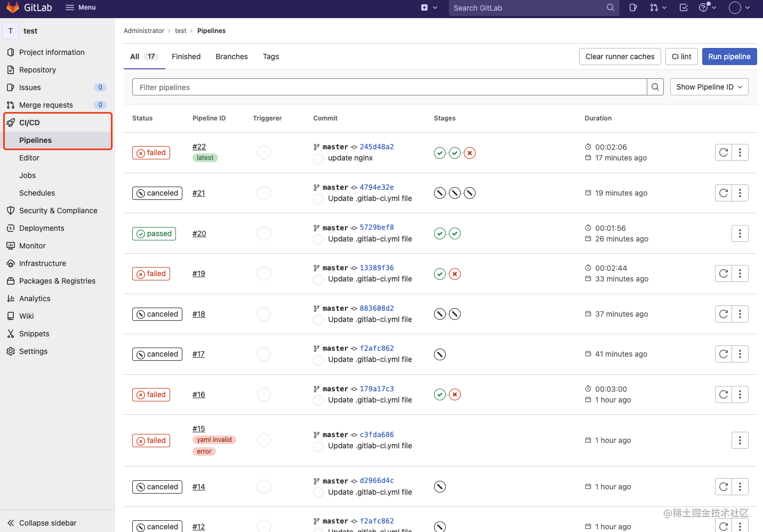Screen dimensions: 763x532
Task: Focus the Filter pipelines input
Action: (390, 87)
